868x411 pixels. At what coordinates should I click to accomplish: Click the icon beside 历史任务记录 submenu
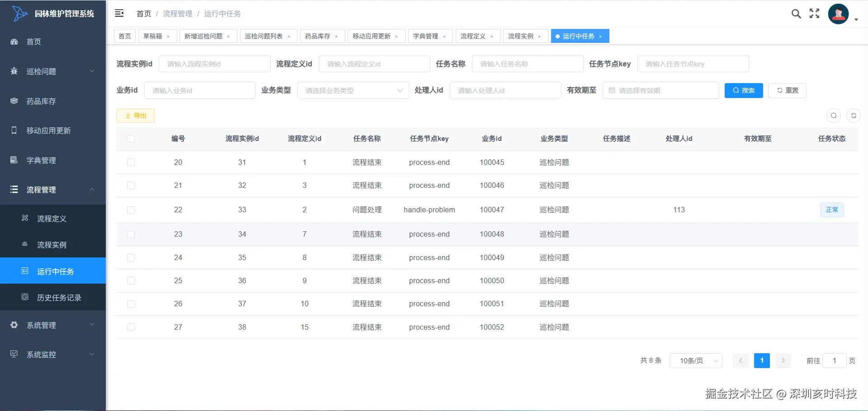click(x=25, y=297)
